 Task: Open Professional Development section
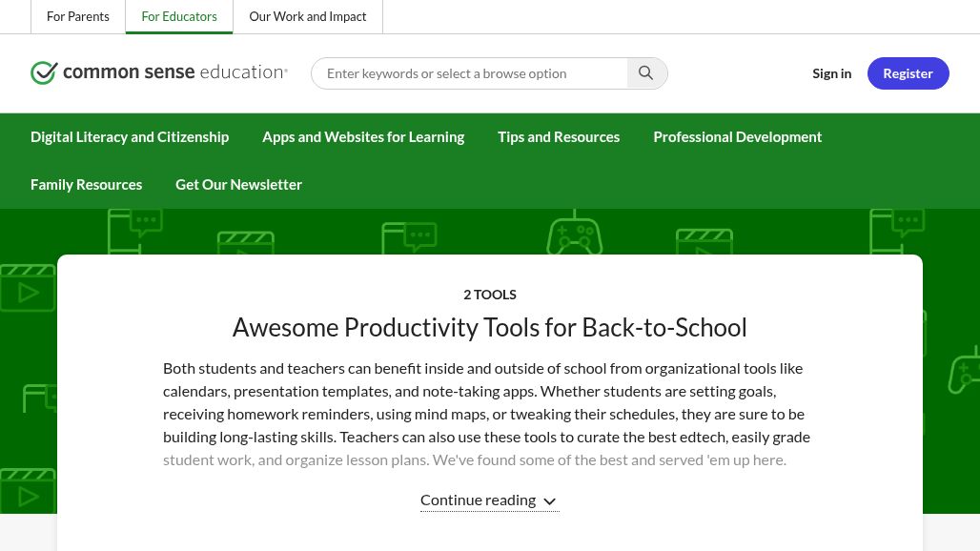tap(737, 136)
